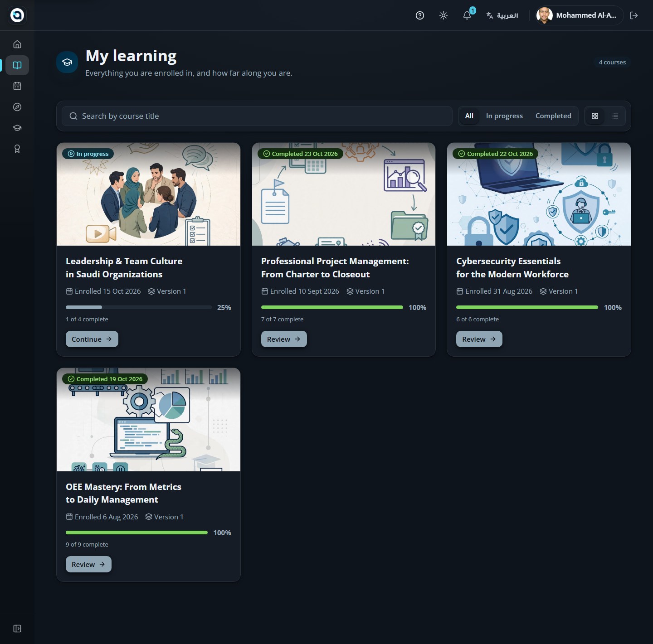Click the Leadership & Team Culture progress bar

139,307
